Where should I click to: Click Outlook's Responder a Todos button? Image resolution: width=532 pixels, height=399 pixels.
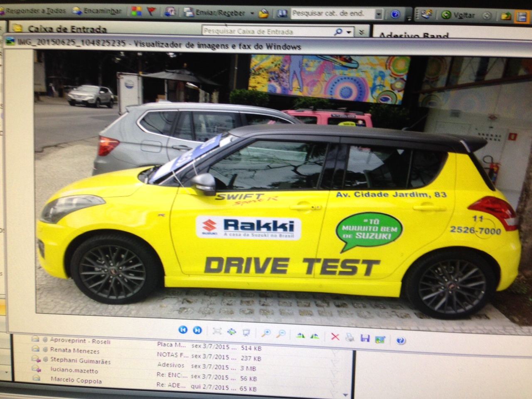(x=33, y=10)
